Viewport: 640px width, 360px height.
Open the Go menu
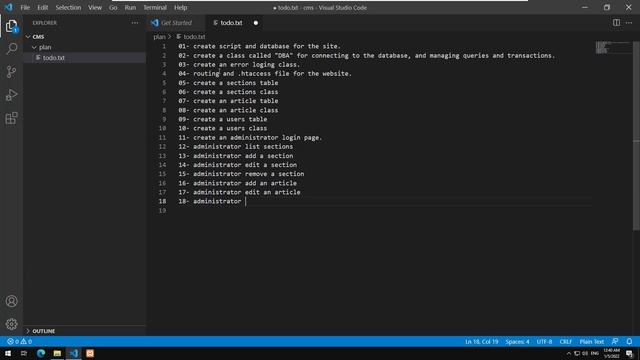[x=113, y=7]
